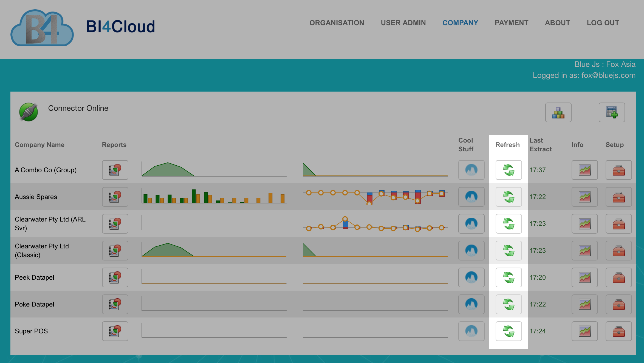Refresh data for Aussie Spares

(x=509, y=197)
